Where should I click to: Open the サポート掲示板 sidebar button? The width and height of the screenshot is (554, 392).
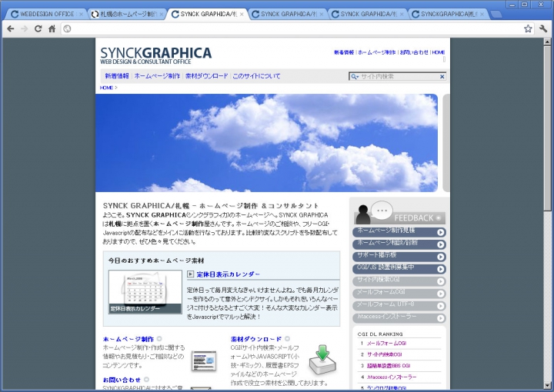[399, 257]
